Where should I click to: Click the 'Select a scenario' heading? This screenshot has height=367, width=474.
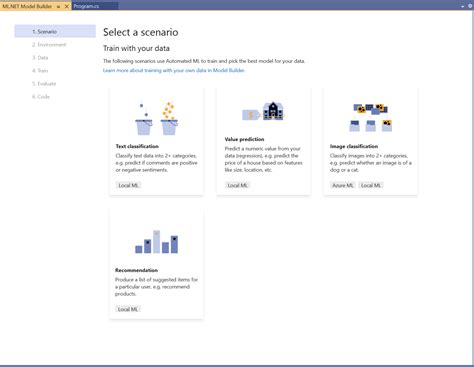(x=141, y=32)
